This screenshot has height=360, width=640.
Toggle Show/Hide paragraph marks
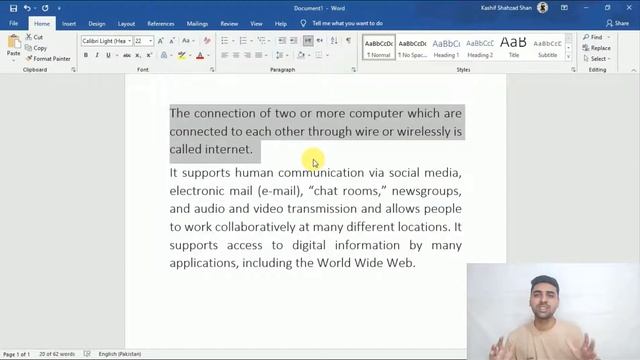349,40
